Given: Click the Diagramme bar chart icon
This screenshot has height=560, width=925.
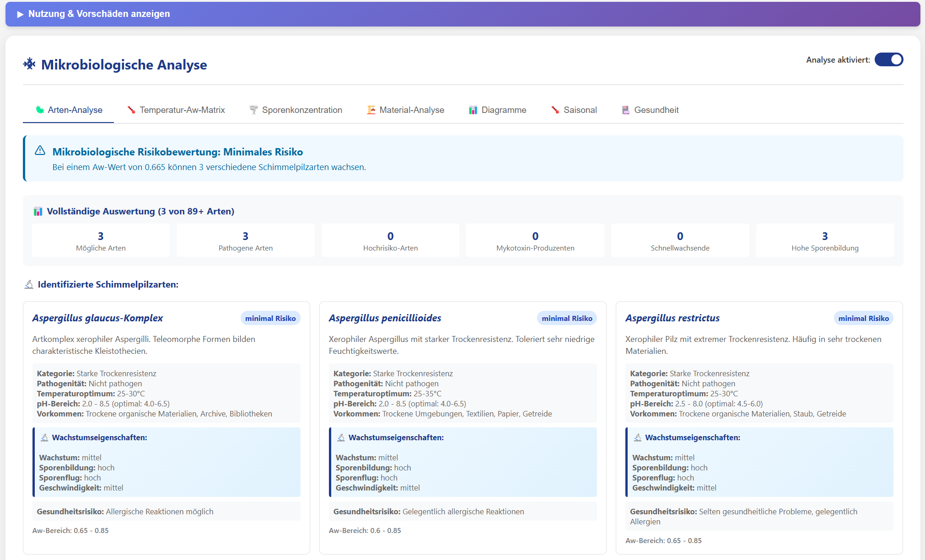Looking at the screenshot, I should pos(473,110).
